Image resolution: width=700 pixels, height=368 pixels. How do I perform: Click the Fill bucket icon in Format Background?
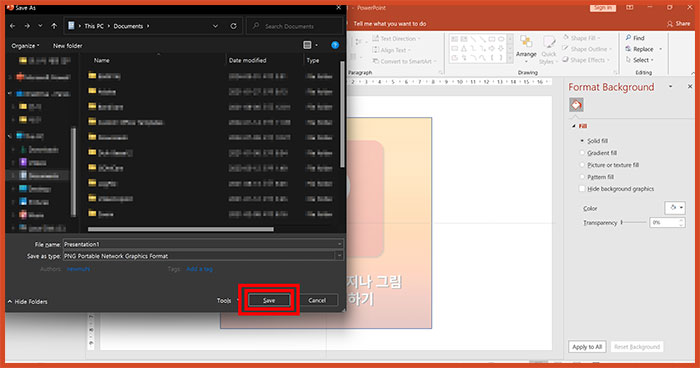[576, 105]
